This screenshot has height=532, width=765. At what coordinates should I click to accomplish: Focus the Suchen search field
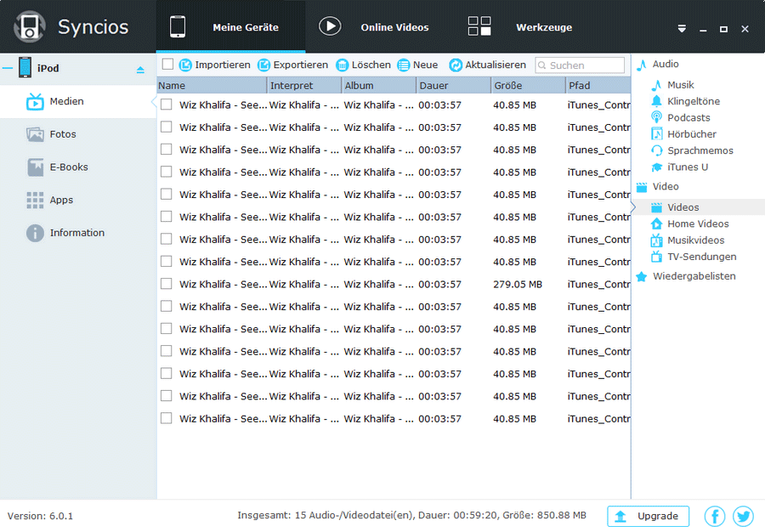(580, 65)
